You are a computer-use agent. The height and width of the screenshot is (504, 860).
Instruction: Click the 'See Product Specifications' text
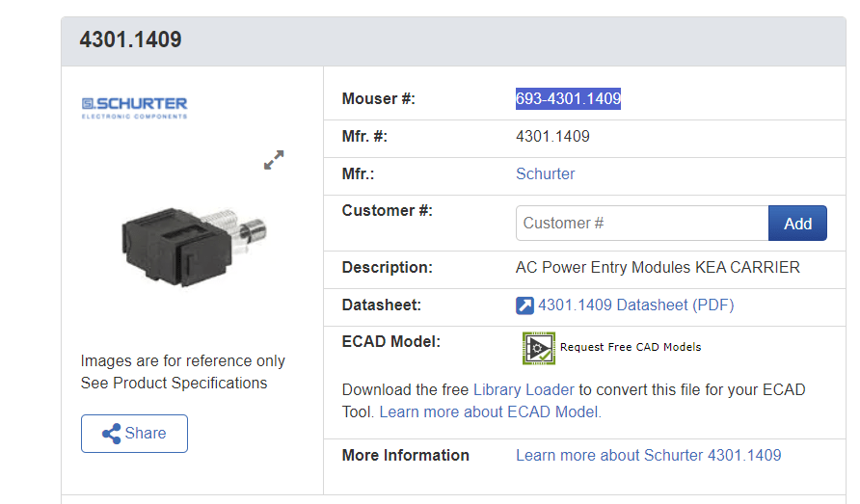tap(174, 383)
